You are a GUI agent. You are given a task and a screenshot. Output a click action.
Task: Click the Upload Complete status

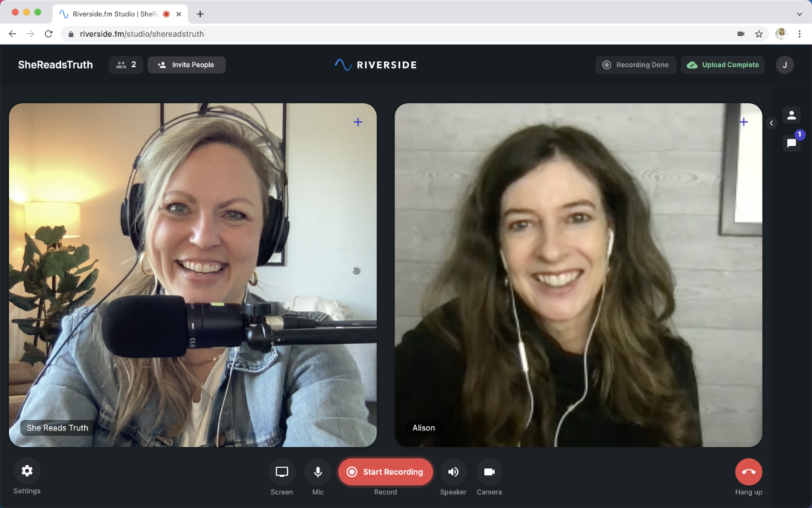click(723, 65)
